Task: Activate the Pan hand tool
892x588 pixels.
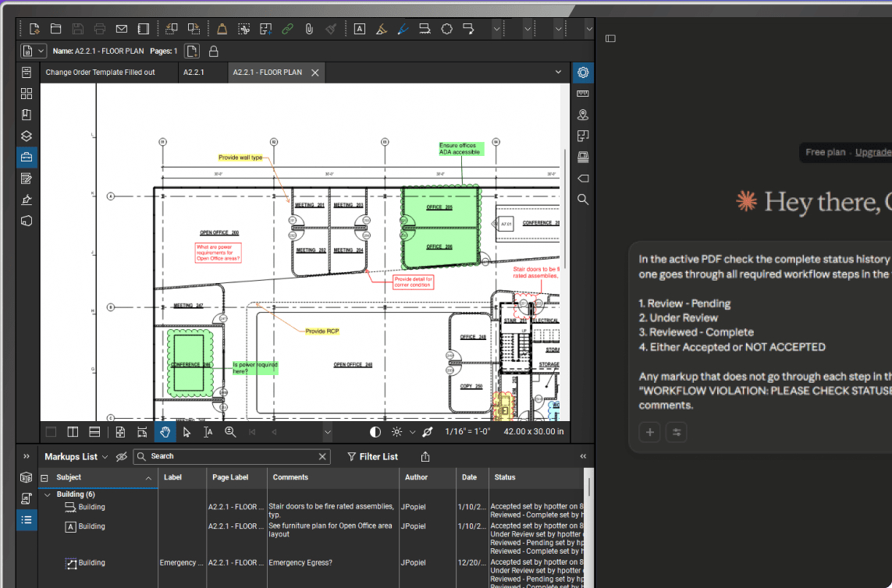Action: (165, 431)
